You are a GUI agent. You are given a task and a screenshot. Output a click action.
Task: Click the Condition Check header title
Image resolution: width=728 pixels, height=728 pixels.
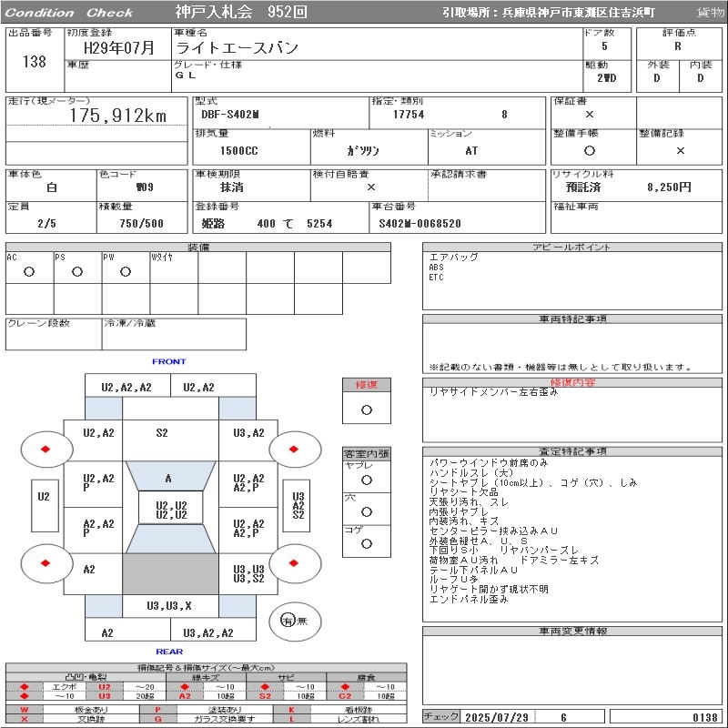[69, 13]
